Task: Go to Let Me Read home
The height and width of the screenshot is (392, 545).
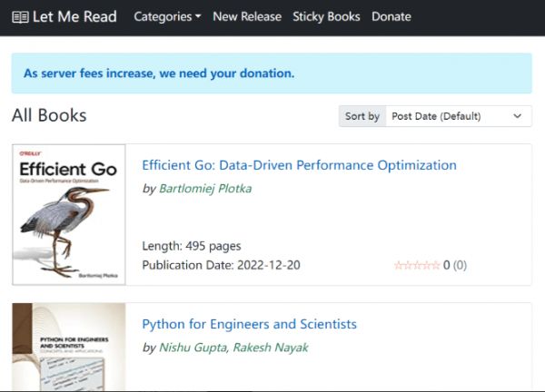Action: tap(64, 16)
